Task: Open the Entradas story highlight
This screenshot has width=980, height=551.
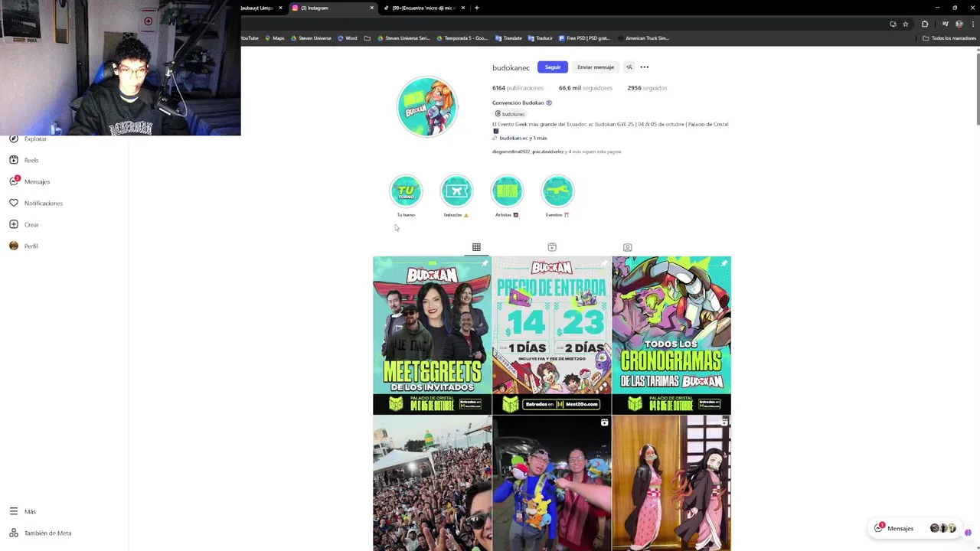Action: (456, 191)
